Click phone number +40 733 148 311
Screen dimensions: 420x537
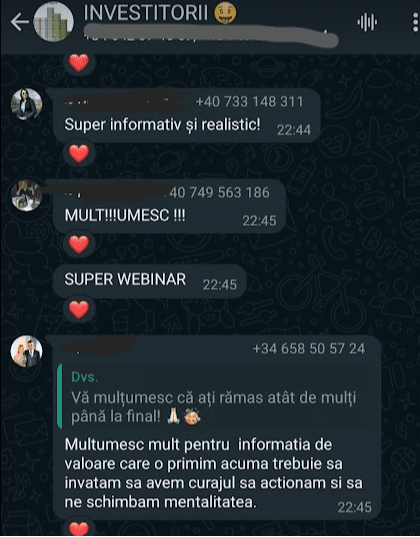249,102
